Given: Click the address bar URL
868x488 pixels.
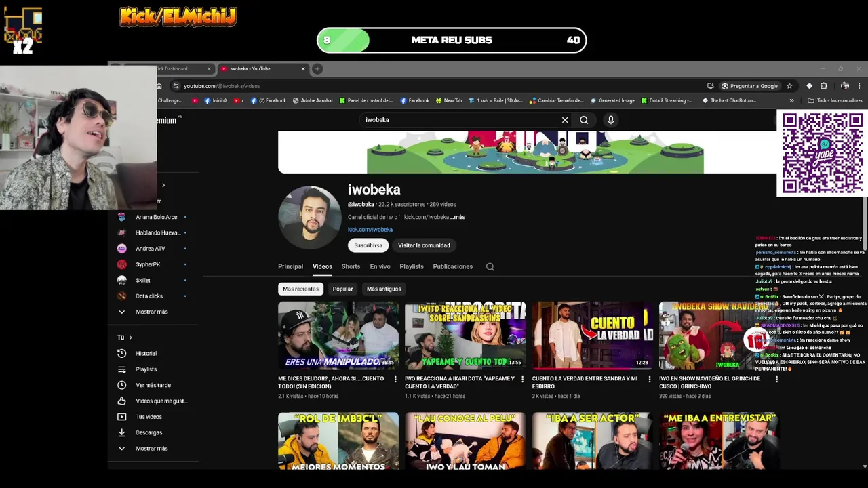Looking at the screenshot, I should [x=222, y=86].
